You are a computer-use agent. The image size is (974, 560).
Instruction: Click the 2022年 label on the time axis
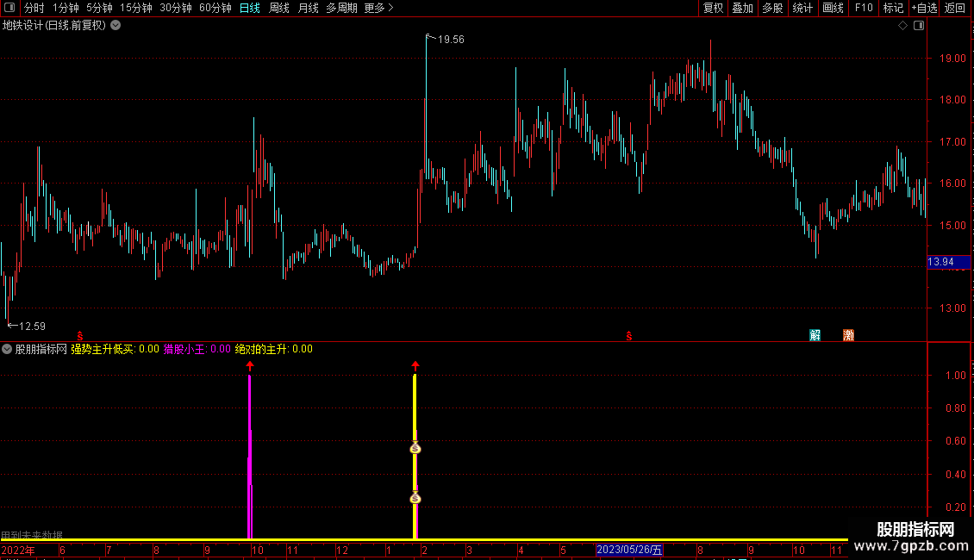pyautogui.click(x=18, y=550)
